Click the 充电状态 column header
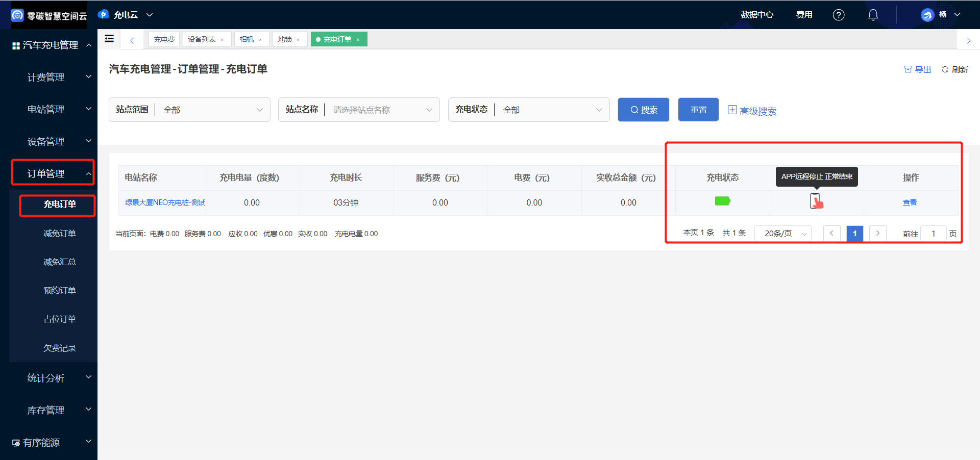This screenshot has width=980, height=460. pos(722,177)
